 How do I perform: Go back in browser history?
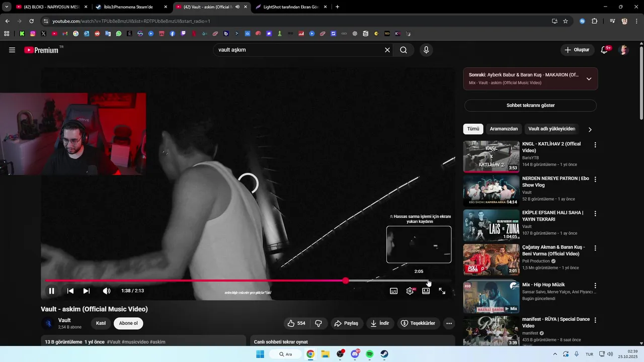coord(7,21)
